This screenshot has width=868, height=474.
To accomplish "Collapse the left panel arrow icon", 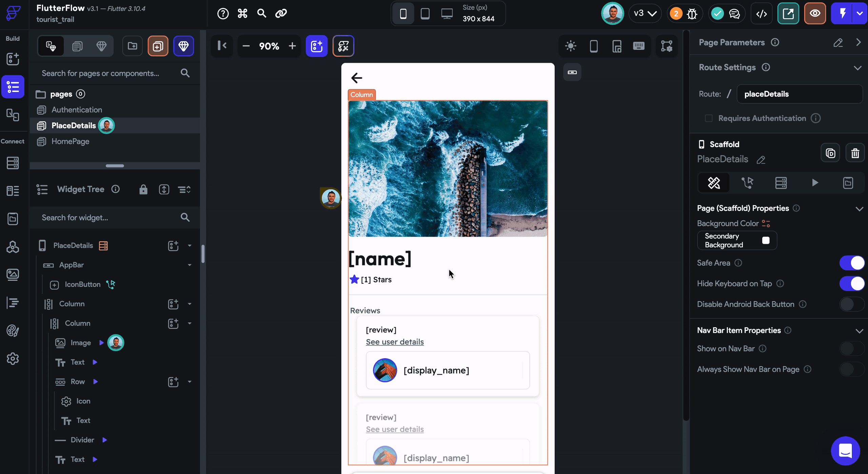I will click(x=222, y=46).
